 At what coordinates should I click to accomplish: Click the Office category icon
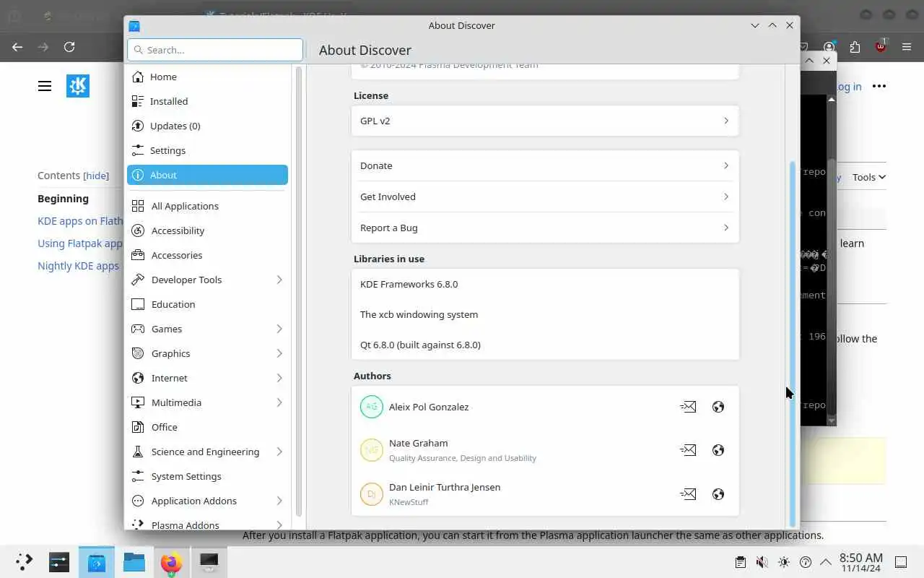(x=138, y=427)
